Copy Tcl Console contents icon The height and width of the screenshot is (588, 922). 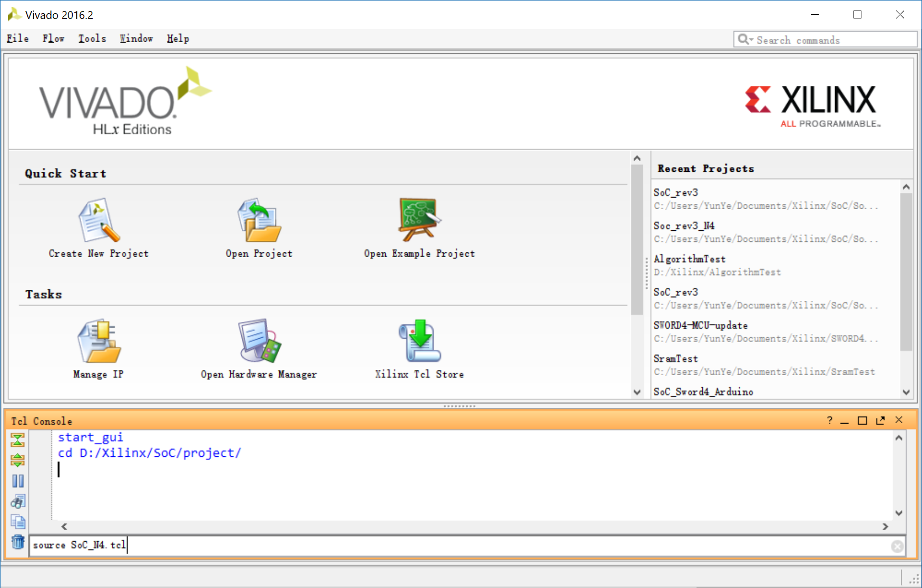18,522
